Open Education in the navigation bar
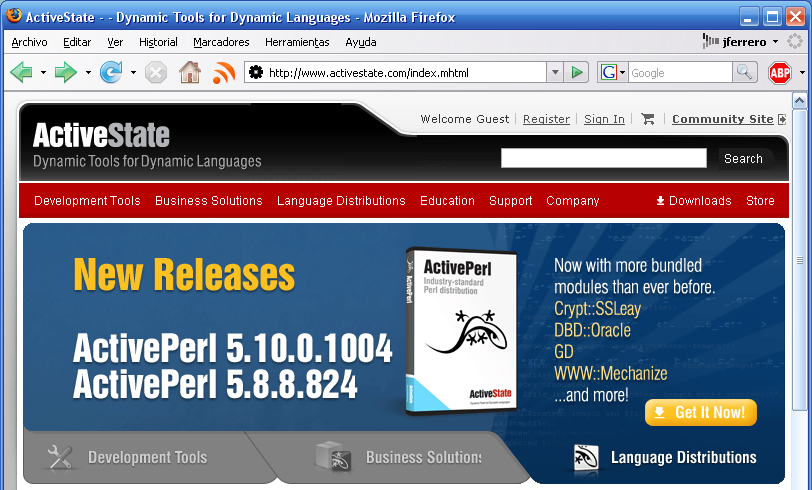This screenshot has width=812, height=490. [447, 200]
